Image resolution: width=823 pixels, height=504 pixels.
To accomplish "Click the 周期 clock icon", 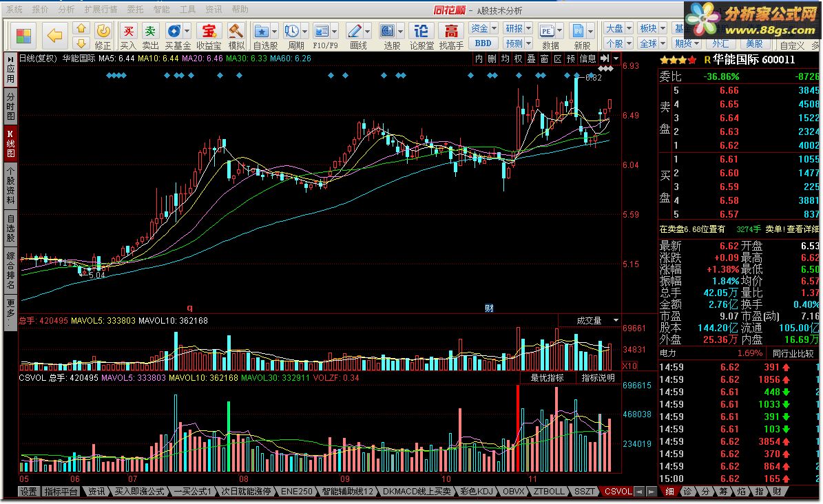I will (292, 32).
